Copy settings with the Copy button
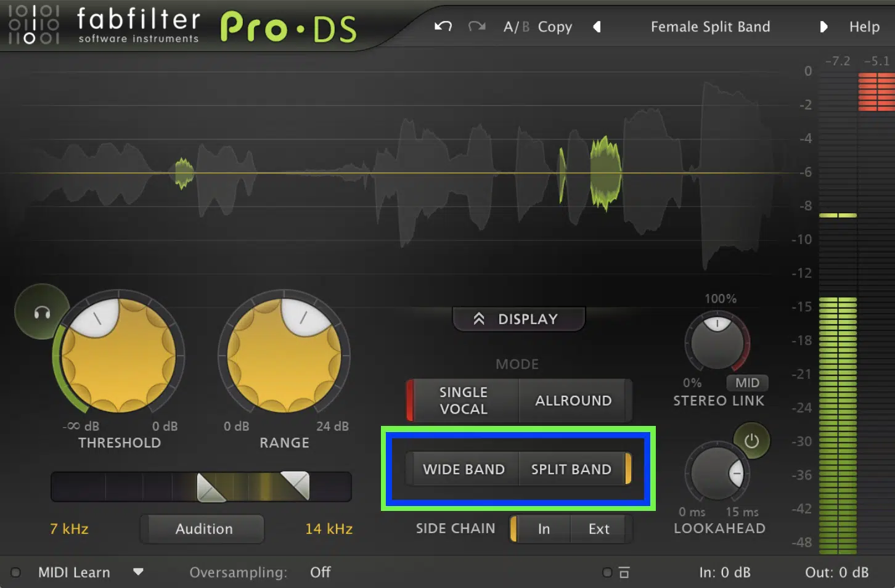The width and height of the screenshot is (895, 588). click(x=555, y=27)
